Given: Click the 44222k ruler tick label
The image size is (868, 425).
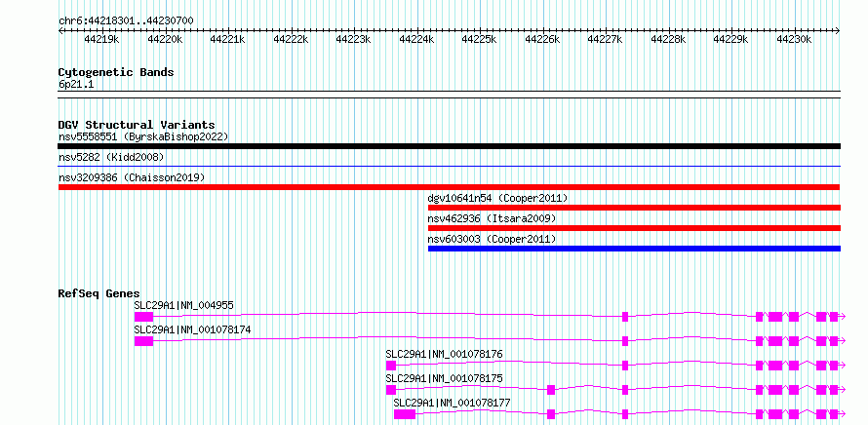Looking at the screenshot, I should (291, 40).
